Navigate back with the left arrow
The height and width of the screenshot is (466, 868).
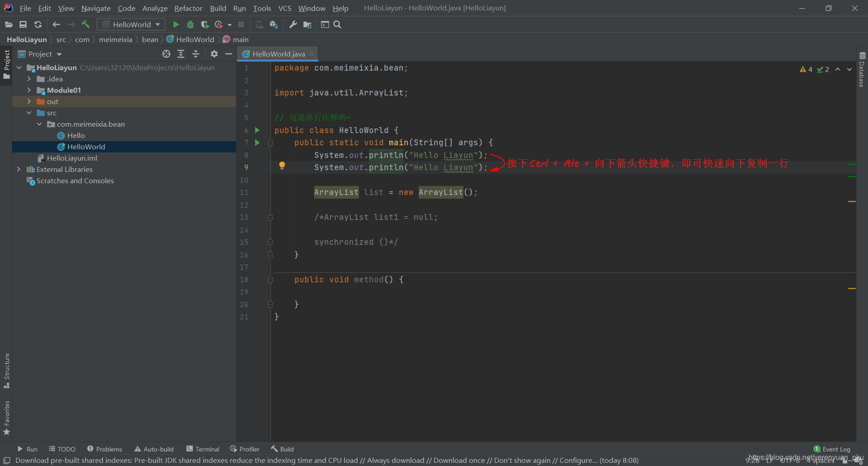point(57,24)
